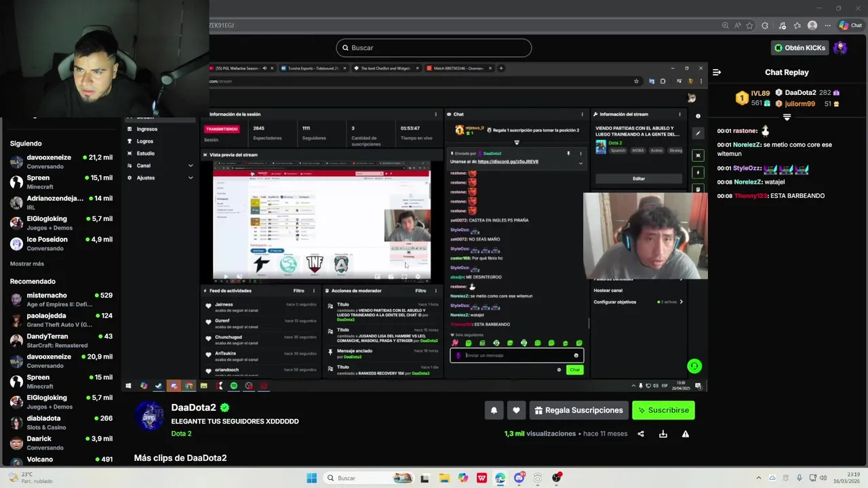Click the Siguiendo section heading
The width and height of the screenshot is (868, 488).
(26, 144)
